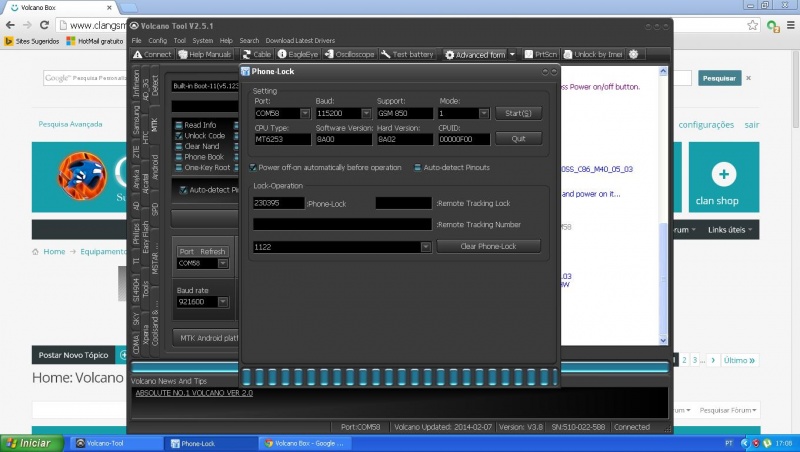Expand the Baud 115200 dropdown
Image resolution: width=800 pixels, height=452 pixels.
[366, 113]
